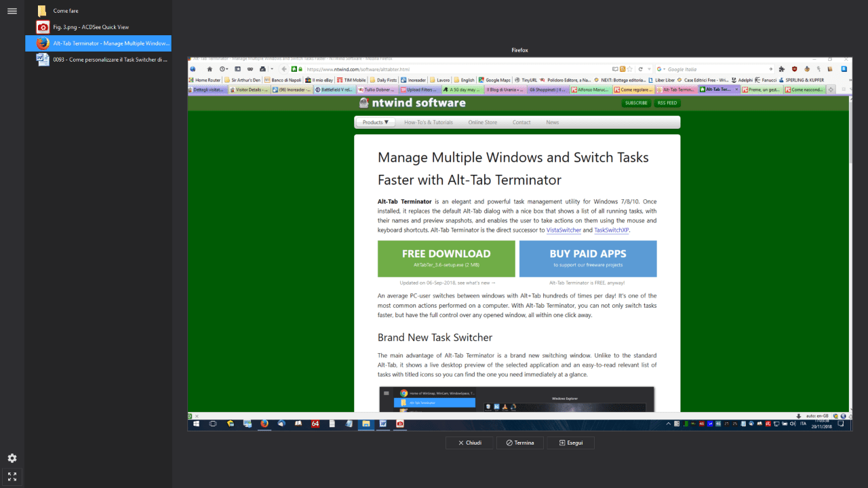Open the settings gear icon
868x488 pixels.
(12, 458)
